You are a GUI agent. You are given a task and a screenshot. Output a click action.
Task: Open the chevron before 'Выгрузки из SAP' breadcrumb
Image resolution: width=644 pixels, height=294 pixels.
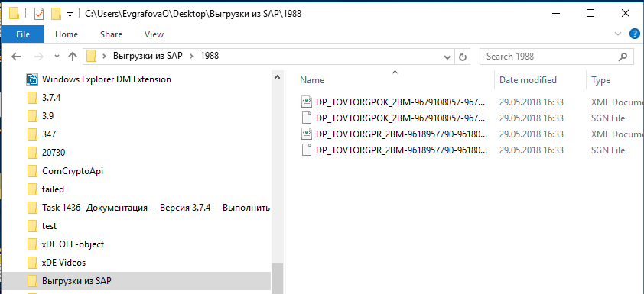pyautogui.click(x=105, y=57)
